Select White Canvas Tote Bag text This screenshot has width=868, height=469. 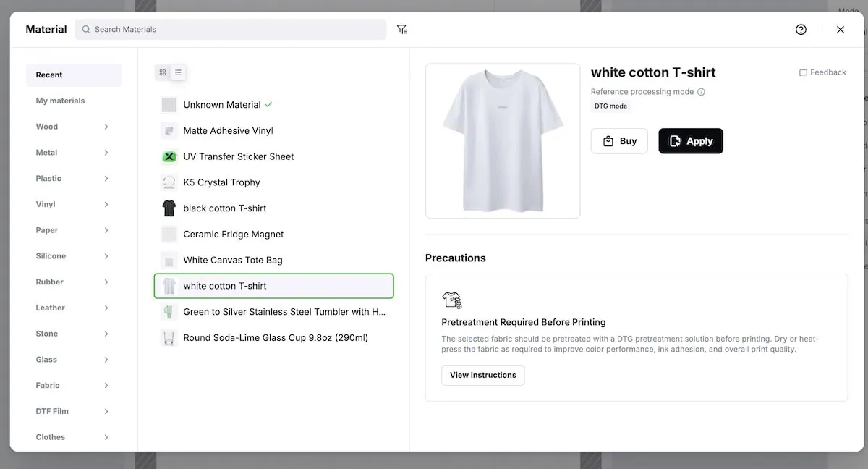233,260
